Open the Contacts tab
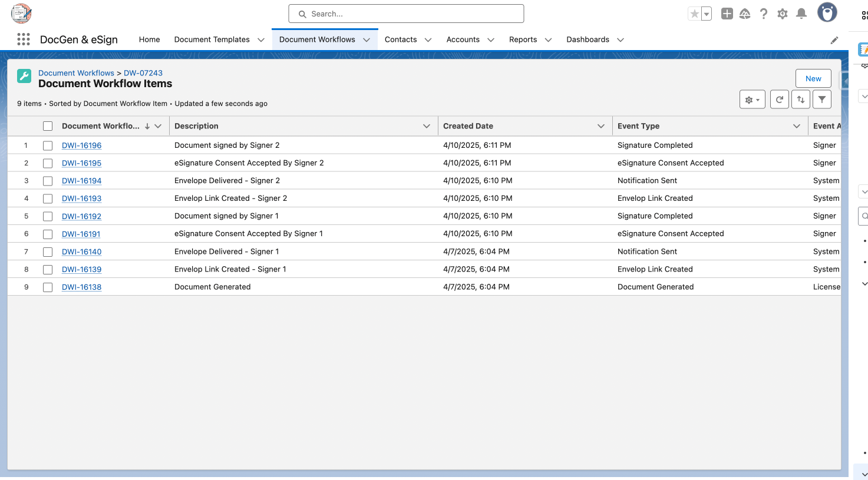The height and width of the screenshot is (480, 868). (x=401, y=39)
